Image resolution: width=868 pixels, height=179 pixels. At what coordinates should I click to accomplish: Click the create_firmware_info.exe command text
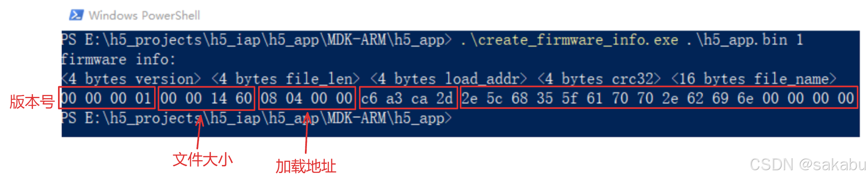[x=569, y=40]
